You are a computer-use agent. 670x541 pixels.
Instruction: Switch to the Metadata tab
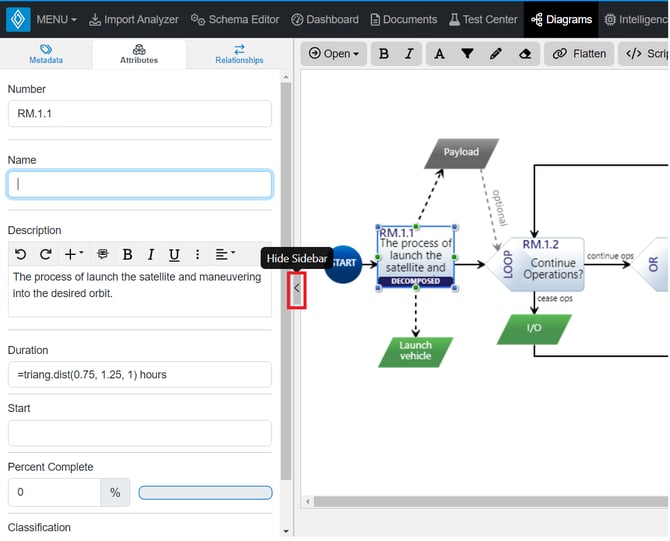tap(46, 54)
